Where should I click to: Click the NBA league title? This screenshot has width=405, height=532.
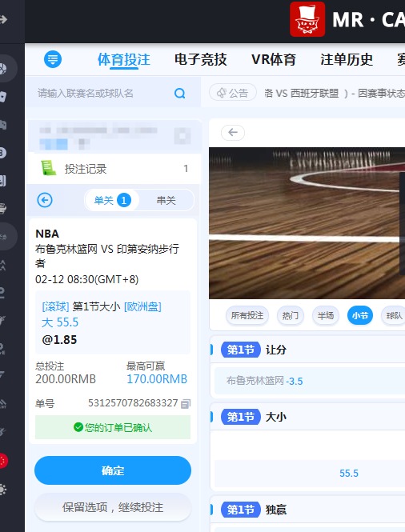(47, 234)
